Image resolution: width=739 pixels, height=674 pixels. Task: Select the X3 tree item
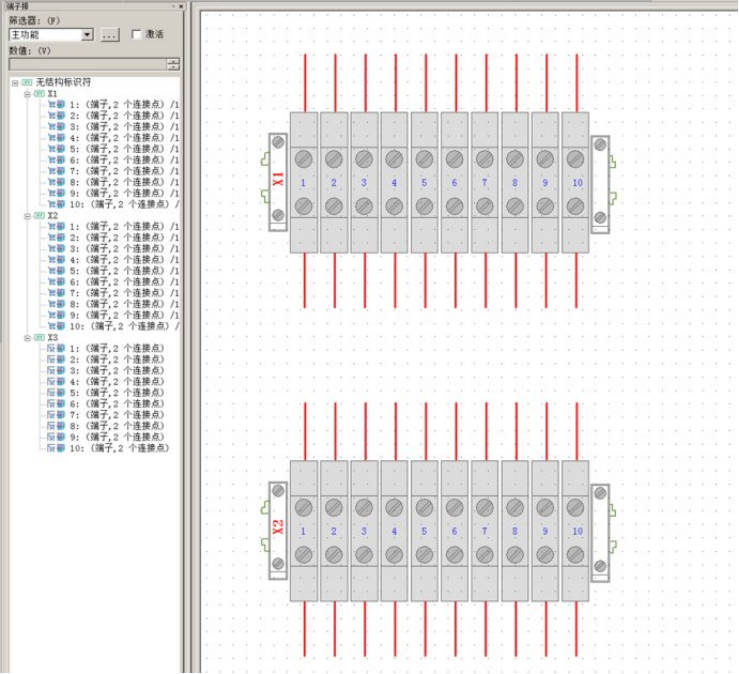click(52, 338)
